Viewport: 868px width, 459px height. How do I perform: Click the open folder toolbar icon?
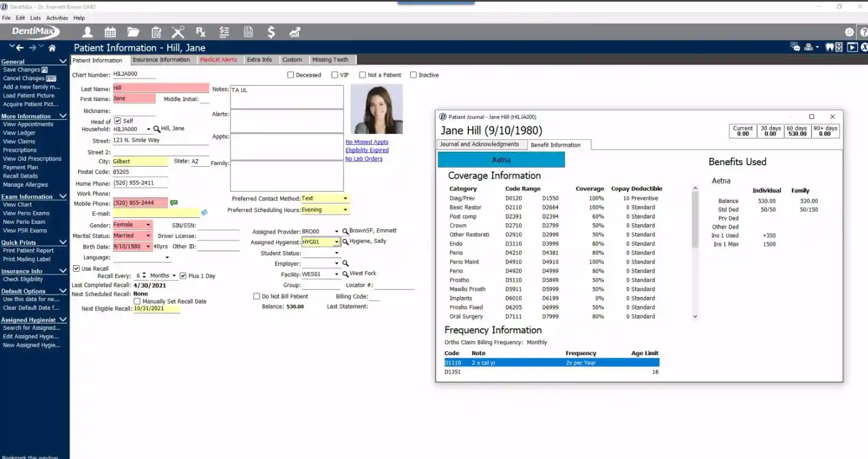[133, 32]
